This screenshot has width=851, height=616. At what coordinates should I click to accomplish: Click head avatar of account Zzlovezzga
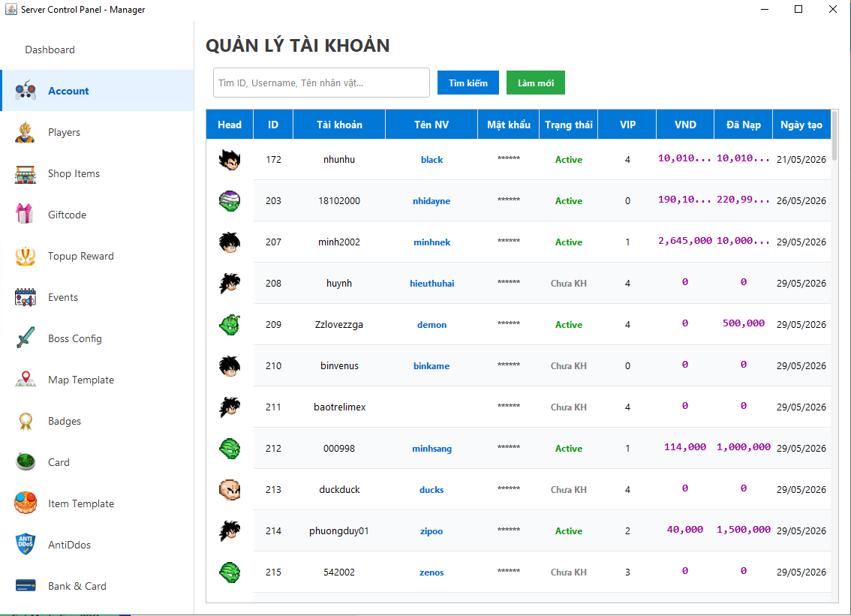(230, 325)
